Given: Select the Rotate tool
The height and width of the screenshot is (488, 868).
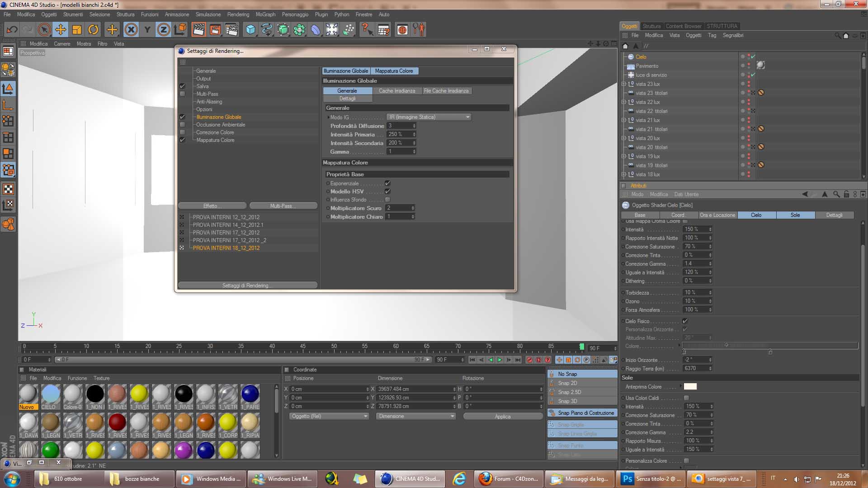Looking at the screenshot, I should (93, 30).
